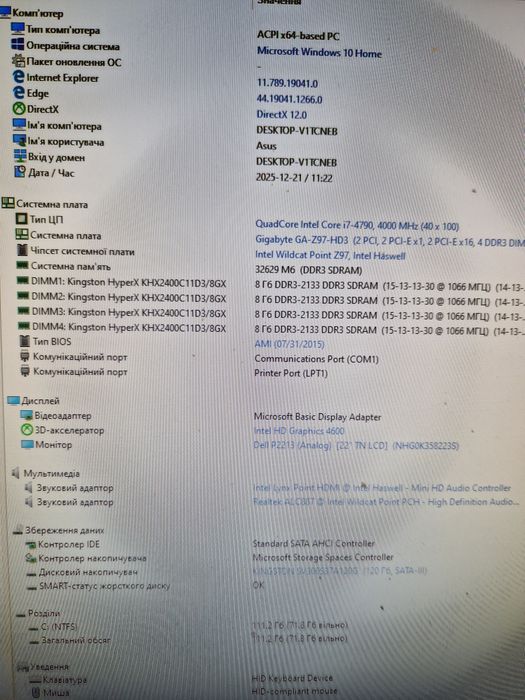
Task: Select the Збереження даних section header
Action: click(x=64, y=530)
